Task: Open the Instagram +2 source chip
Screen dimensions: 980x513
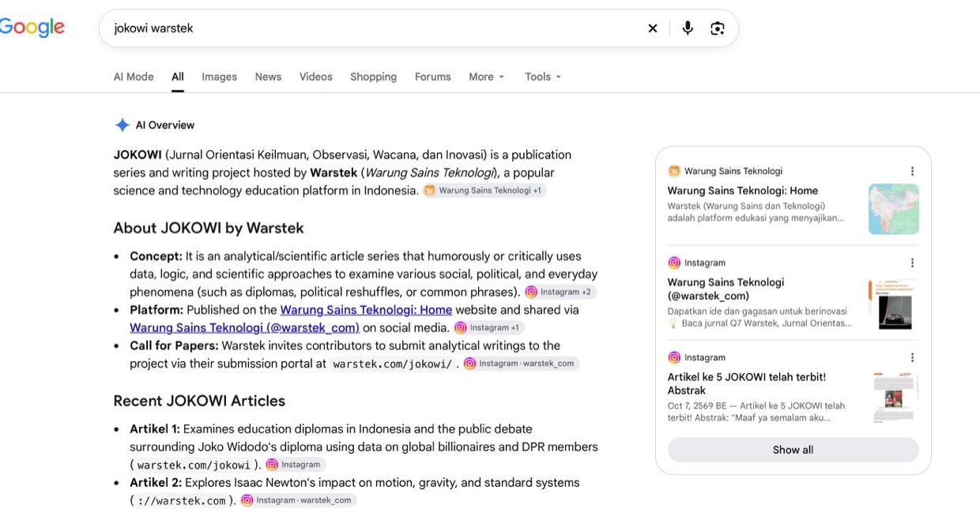Action: click(x=560, y=292)
